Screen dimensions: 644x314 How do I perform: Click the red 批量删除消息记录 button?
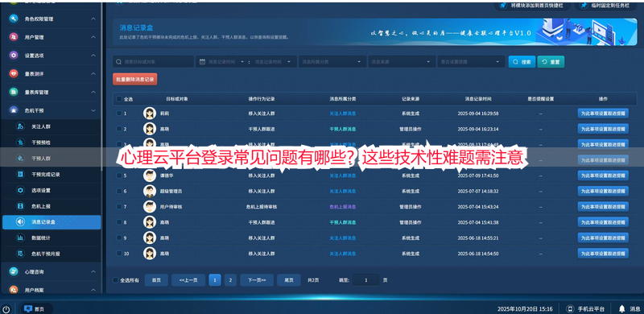pyautogui.click(x=134, y=80)
